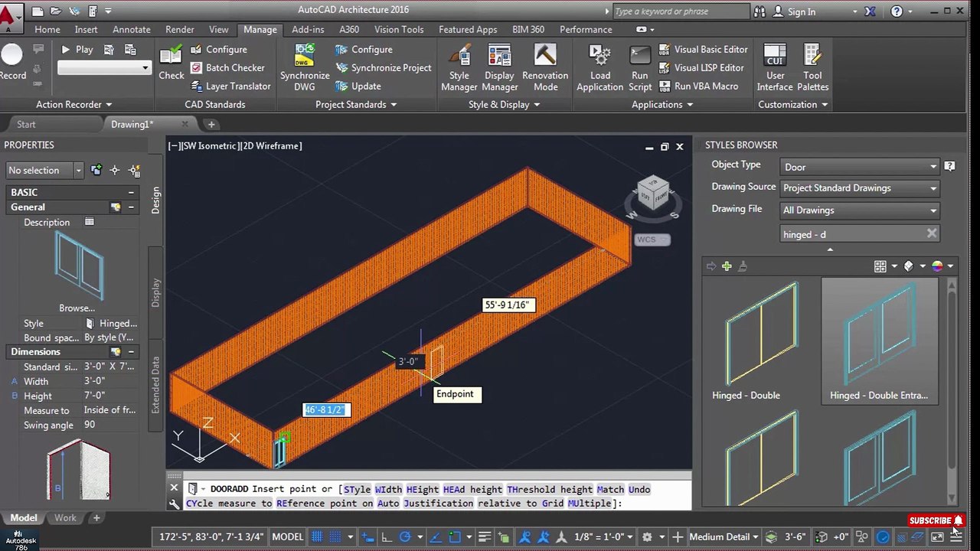Open the Medium Detail level dropdown
The height and width of the screenshot is (551, 980).
point(724,536)
